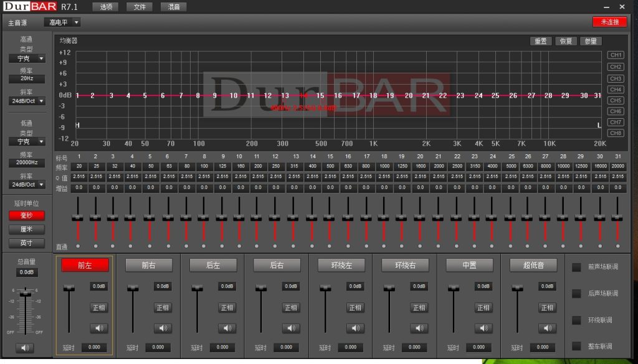
Task: Open the 文件 menu
Action: pyautogui.click(x=140, y=7)
